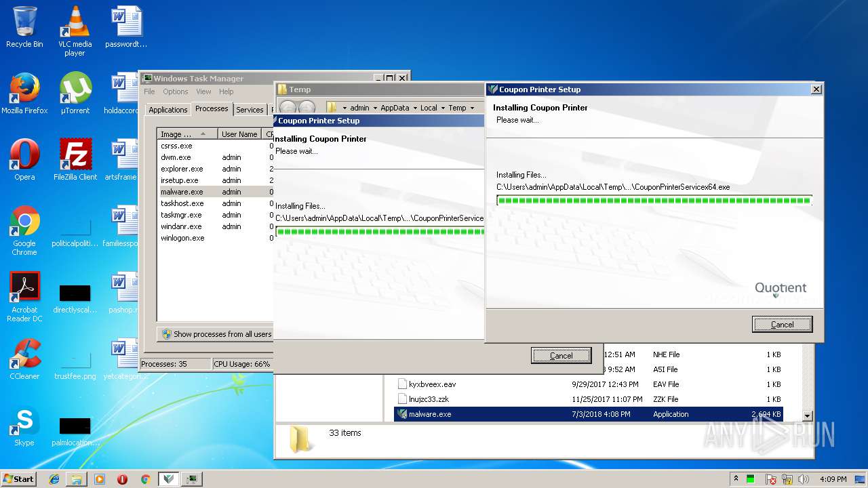Switch to the Services tab
This screenshot has height=488, width=868.
coord(250,110)
